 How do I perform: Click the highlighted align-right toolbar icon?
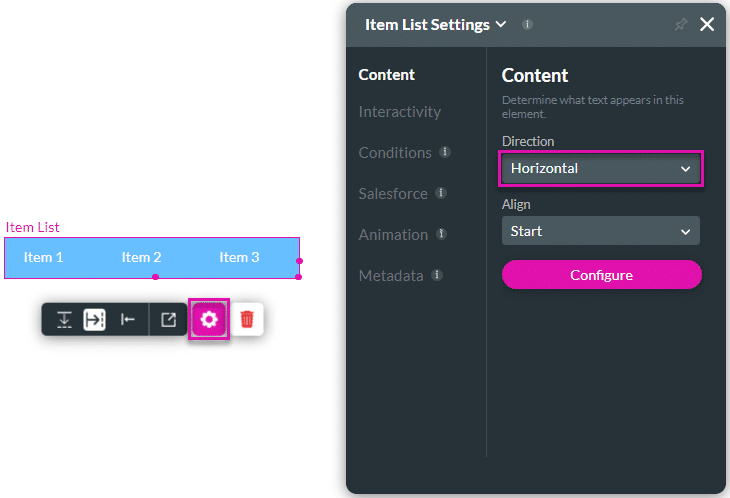tap(95, 319)
